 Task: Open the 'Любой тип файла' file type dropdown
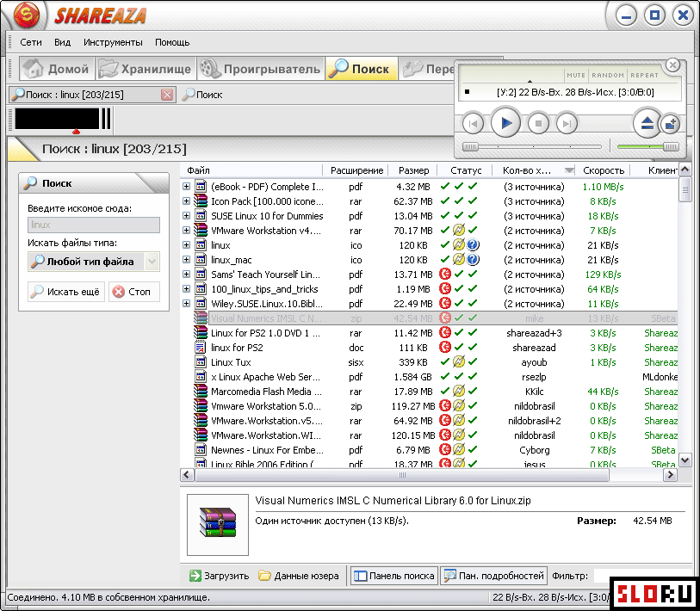pyautogui.click(x=94, y=262)
